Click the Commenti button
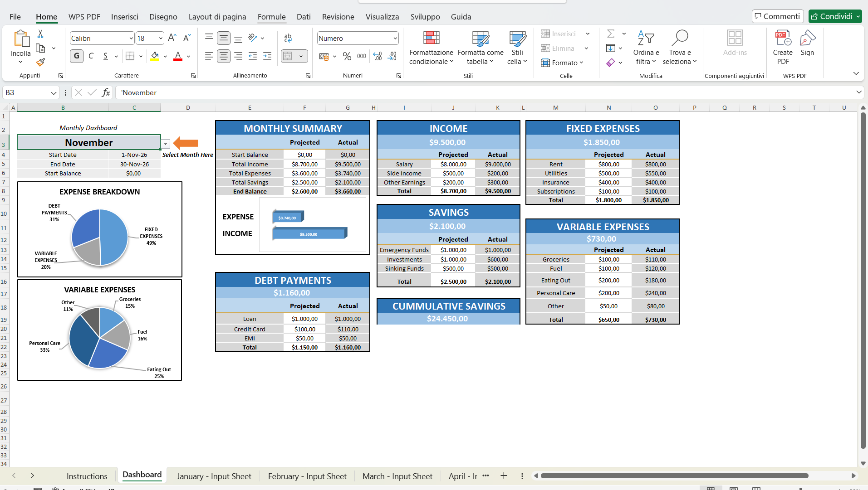The image size is (868, 490). pos(777,16)
